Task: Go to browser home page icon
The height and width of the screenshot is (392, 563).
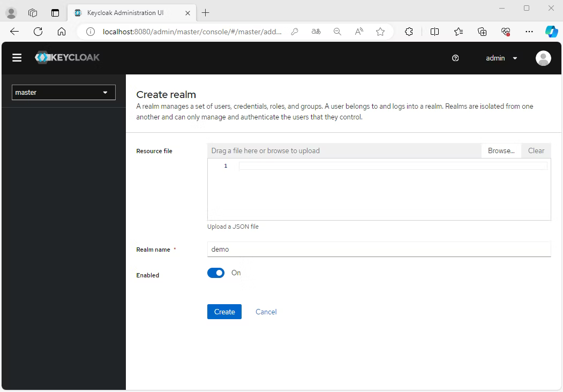Action: click(x=62, y=32)
